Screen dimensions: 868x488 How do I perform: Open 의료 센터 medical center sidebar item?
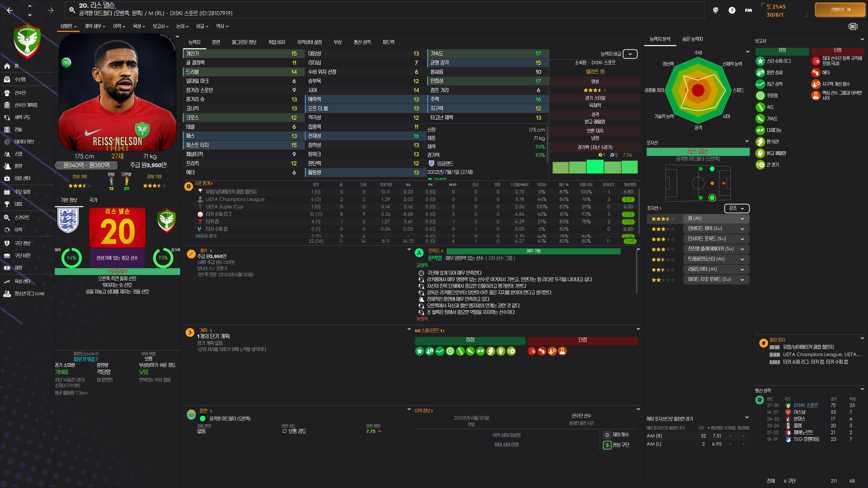(x=22, y=178)
